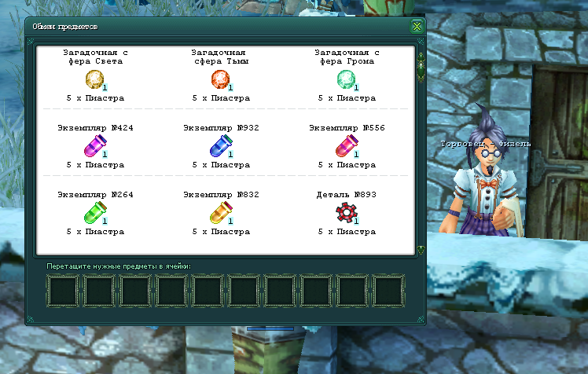Viewport: 588px width, 374px height.
Task: Click the red gear Деталь №893
Action: tap(347, 213)
